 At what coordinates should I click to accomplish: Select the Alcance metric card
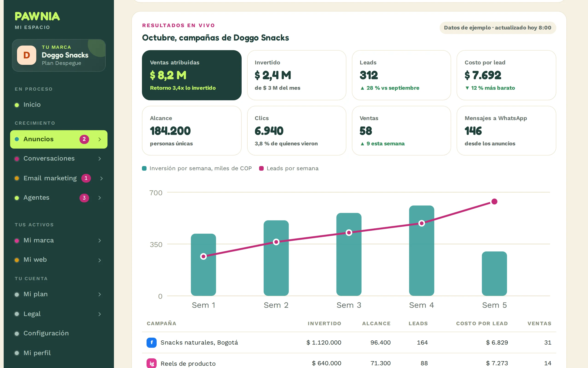192,131
